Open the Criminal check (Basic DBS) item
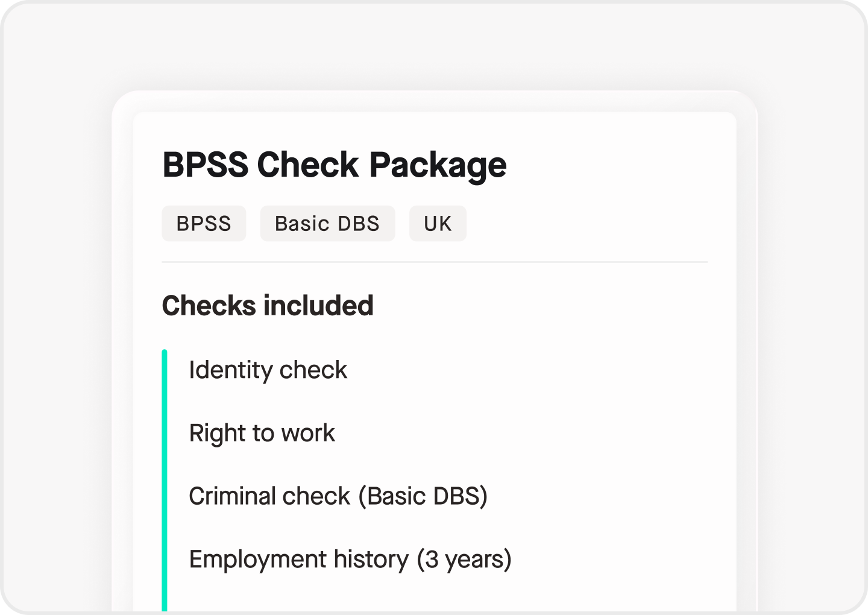868x615 pixels. 338,496
